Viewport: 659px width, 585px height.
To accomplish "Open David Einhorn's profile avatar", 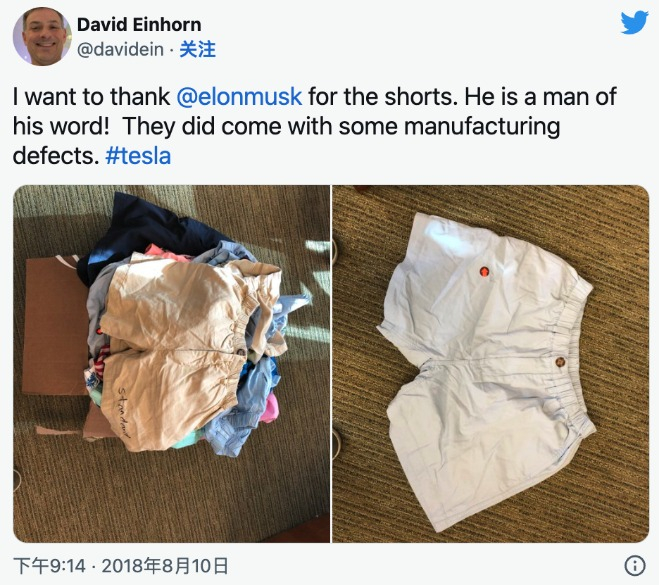I will coord(41,37).
